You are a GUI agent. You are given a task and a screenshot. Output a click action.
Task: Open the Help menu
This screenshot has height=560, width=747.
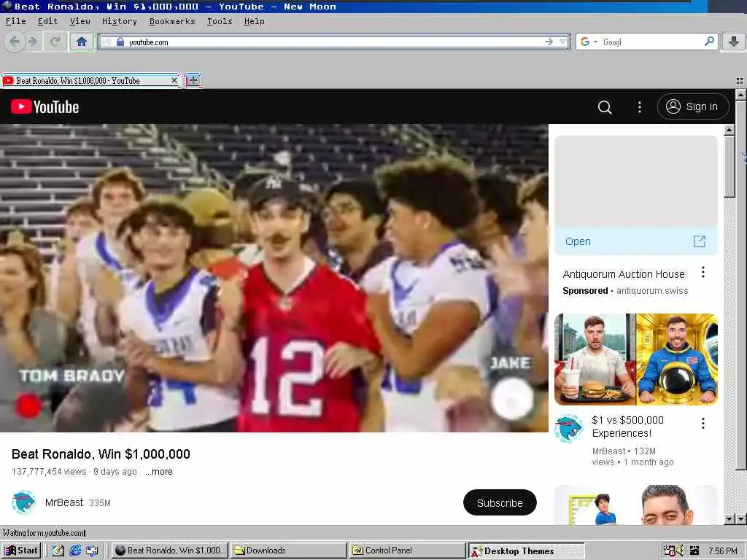pyautogui.click(x=254, y=21)
